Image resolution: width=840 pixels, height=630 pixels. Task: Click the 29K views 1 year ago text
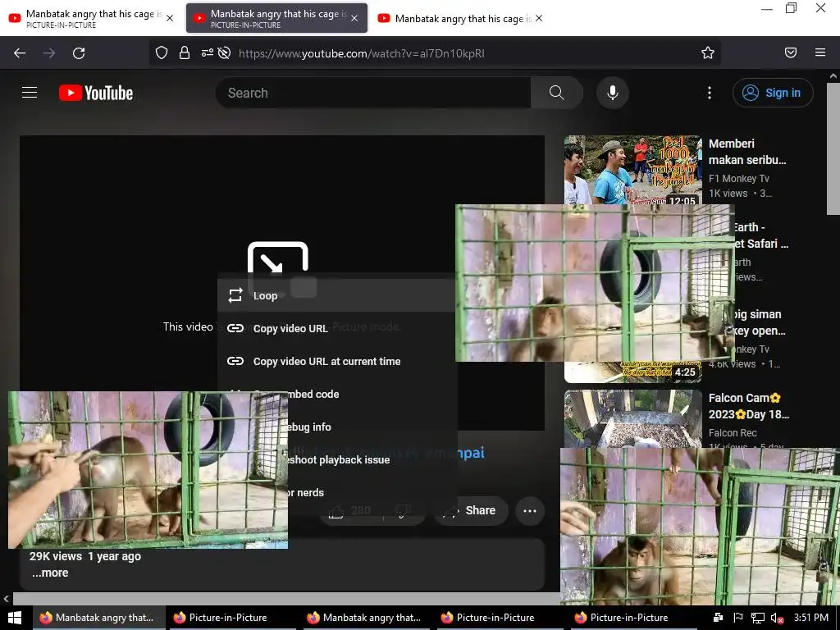pos(85,556)
